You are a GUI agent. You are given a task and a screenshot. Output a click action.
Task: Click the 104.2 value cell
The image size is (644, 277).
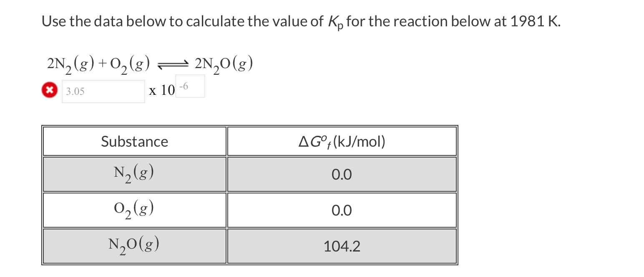pyautogui.click(x=342, y=246)
